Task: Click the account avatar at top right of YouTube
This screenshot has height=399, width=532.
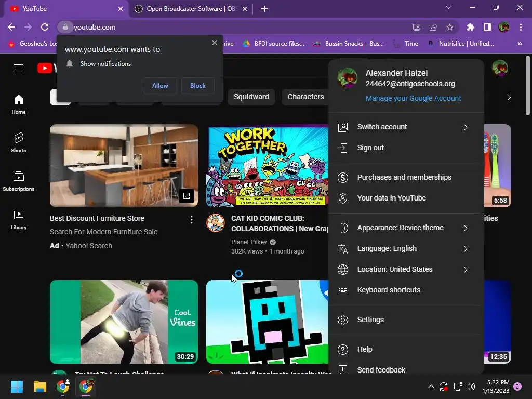Action: click(x=500, y=68)
